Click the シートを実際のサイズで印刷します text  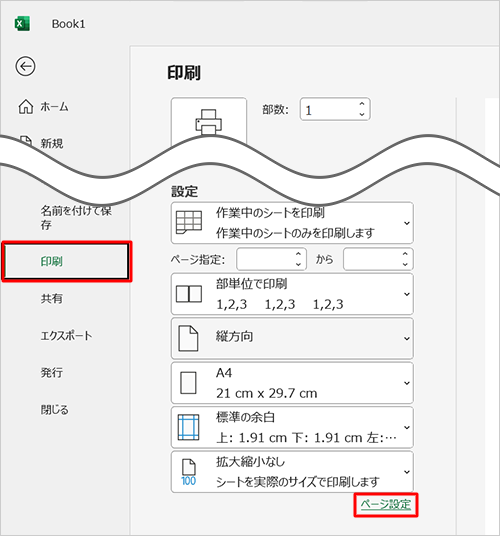pyautogui.click(x=298, y=482)
